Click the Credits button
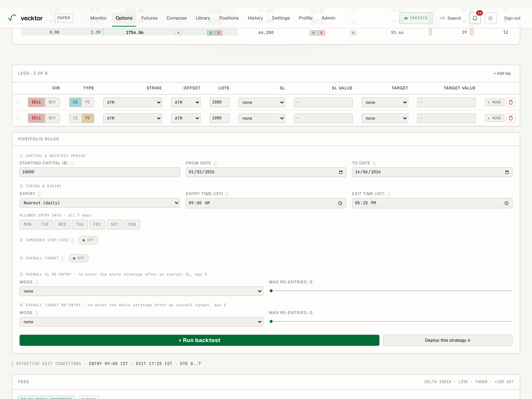Screen dimensions: 532x399 [x=416, y=18]
